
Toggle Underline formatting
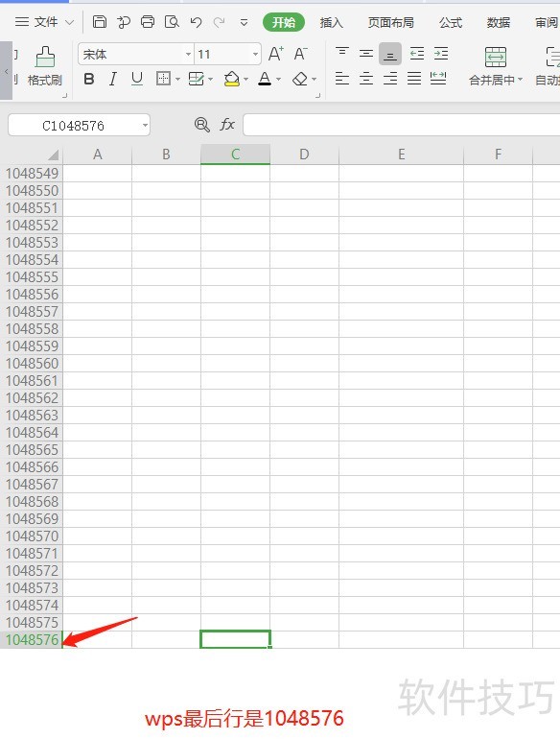click(136, 79)
